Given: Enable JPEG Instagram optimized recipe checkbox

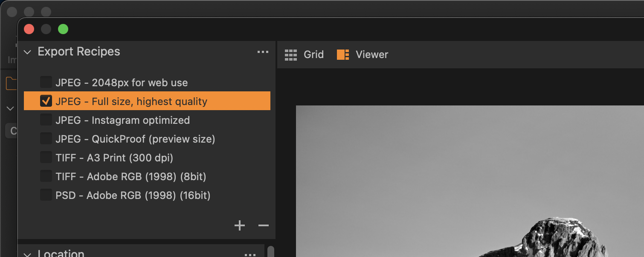Looking at the screenshot, I should coord(46,120).
